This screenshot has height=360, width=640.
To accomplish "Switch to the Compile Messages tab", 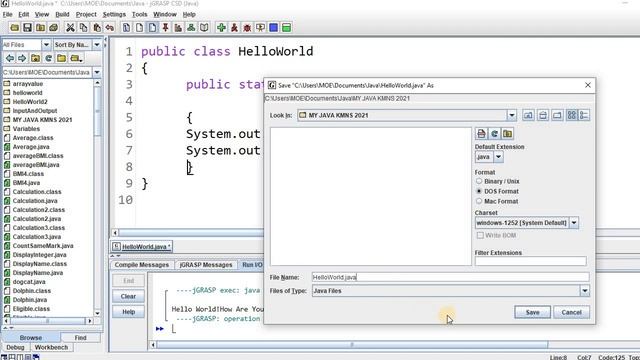I will (x=141, y=265).
